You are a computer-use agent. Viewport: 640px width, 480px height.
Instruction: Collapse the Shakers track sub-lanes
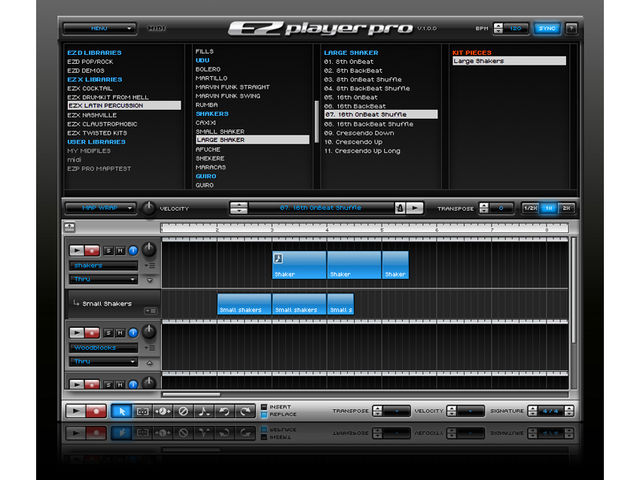pos(149,280)
